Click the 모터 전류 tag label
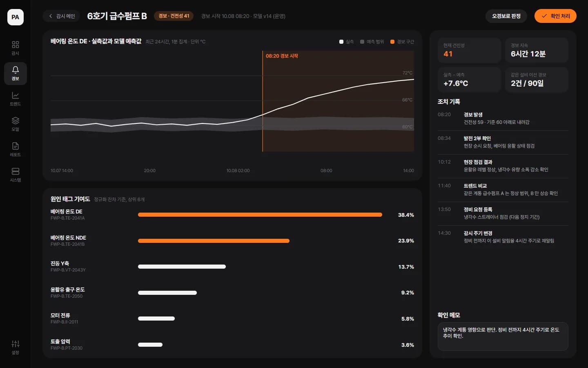This screenshot has height=368, width=588. click(x=60, y=315)
